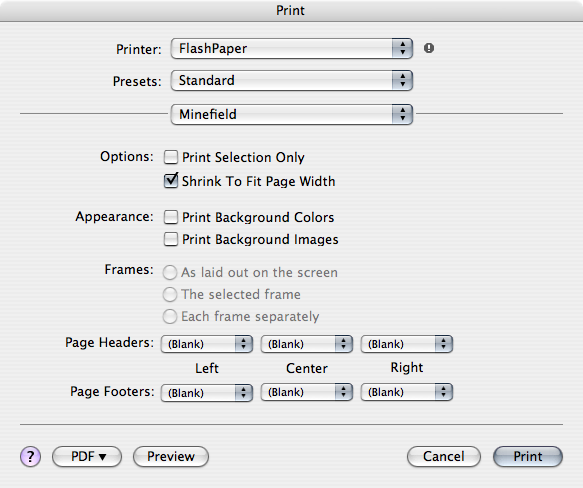The width and height of the screenshot is (583, 488).
Task: Open the right Page Footers dropdown
Action: (407, 392)
